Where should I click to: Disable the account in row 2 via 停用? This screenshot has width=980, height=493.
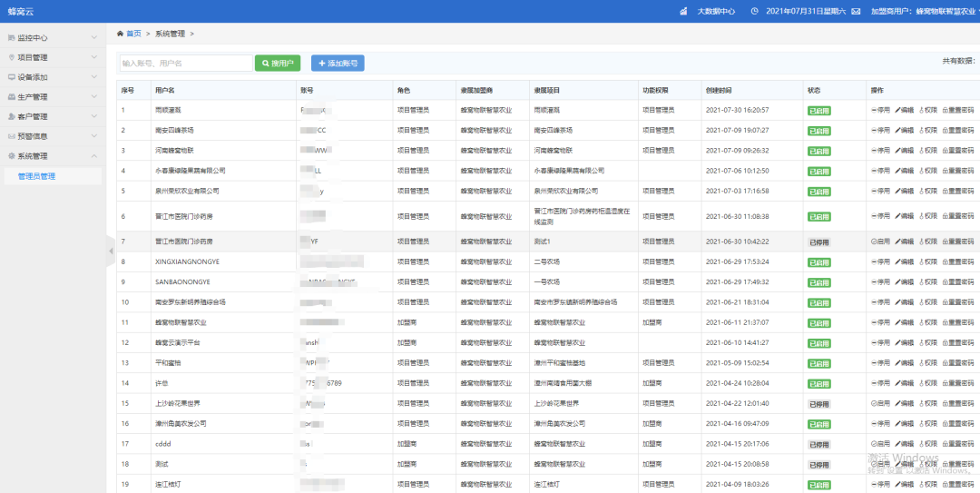[880, 130]
